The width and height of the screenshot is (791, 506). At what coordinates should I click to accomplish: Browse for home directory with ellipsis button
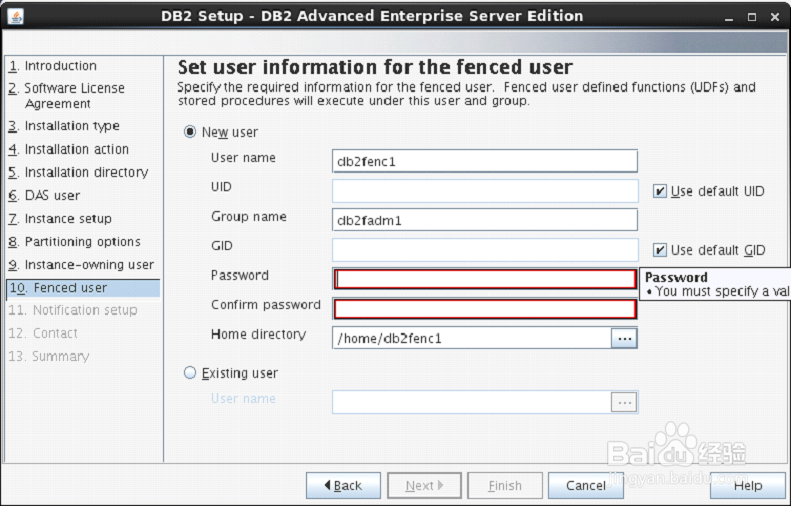coord(624,339)
